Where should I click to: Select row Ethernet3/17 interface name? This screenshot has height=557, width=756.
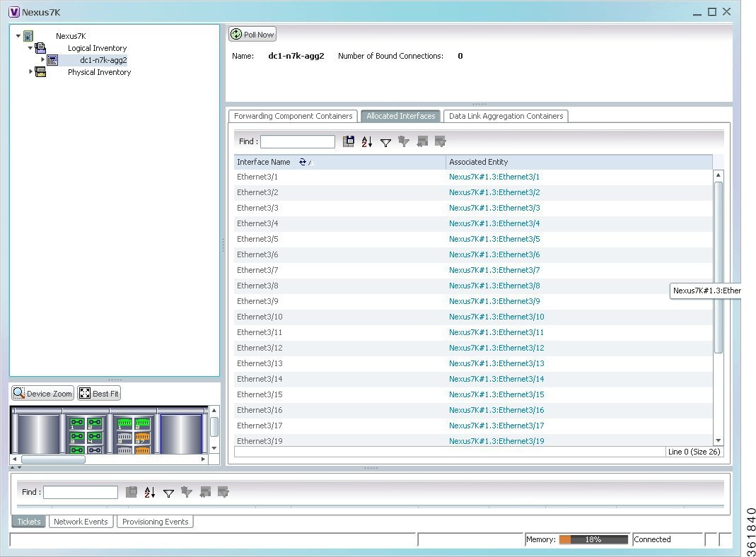click(x=260, y=426)
